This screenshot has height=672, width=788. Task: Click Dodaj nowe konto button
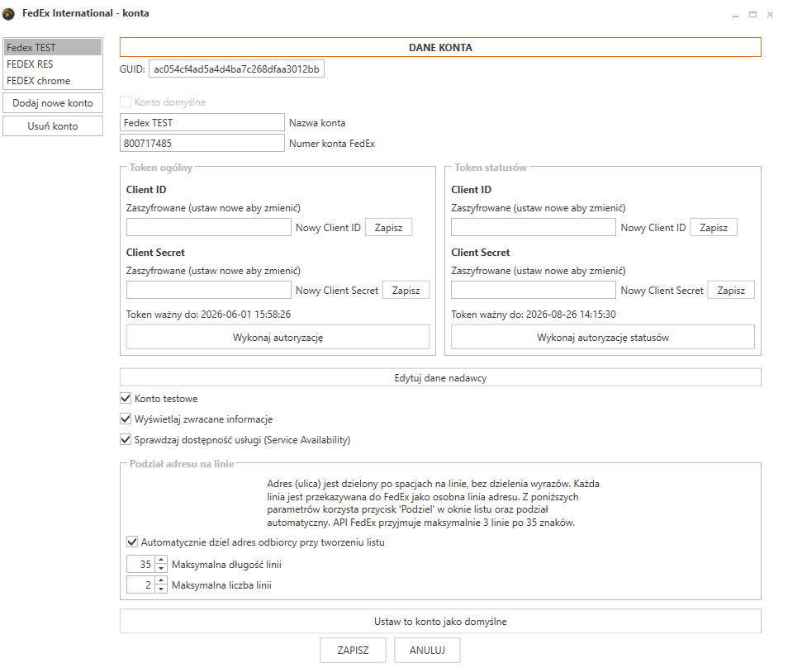pos(53,103)
